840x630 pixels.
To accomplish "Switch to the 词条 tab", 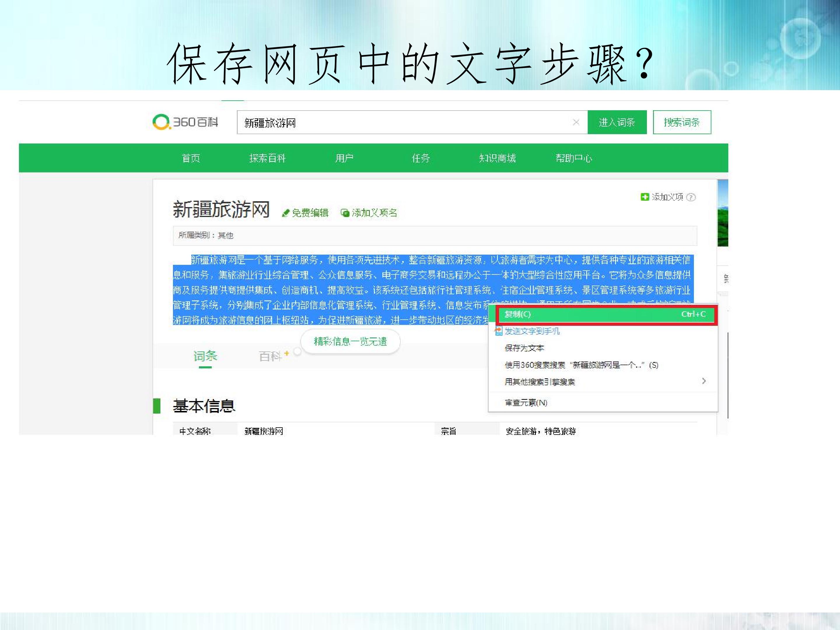I will (205, 356).
